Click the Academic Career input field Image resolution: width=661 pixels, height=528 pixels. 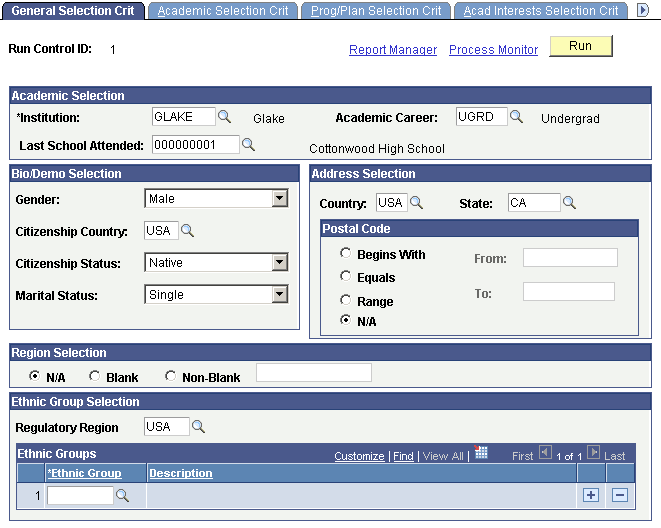(x=481, y=116)
